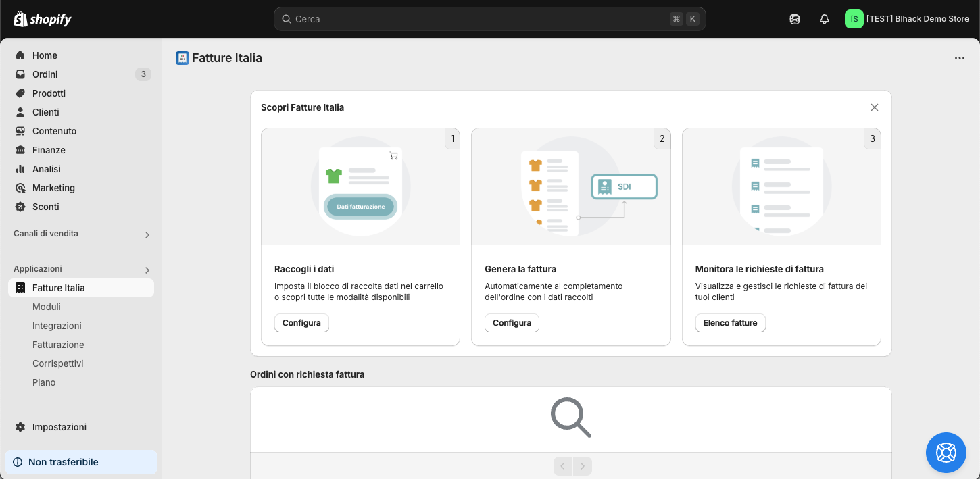The width and height of the screenshot is (980, 479).
Task: Open the Shopify logo home link
Action: (x=43, y=19)
